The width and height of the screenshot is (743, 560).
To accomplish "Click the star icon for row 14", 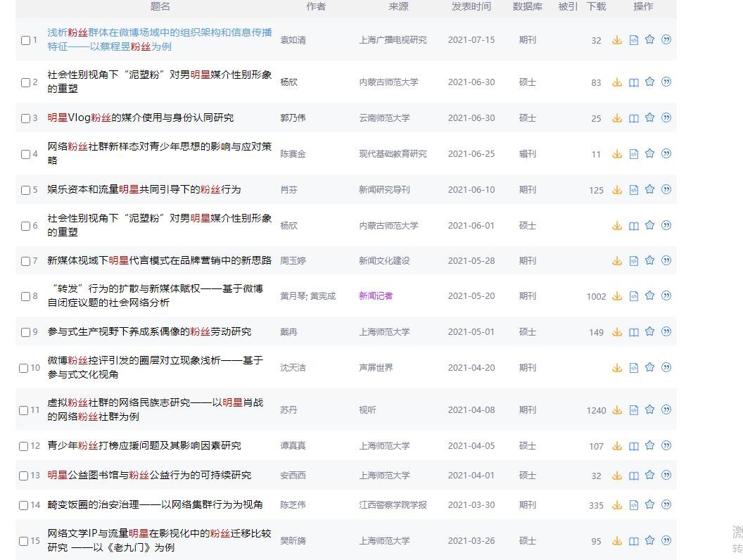I will [x=649, y=504].
